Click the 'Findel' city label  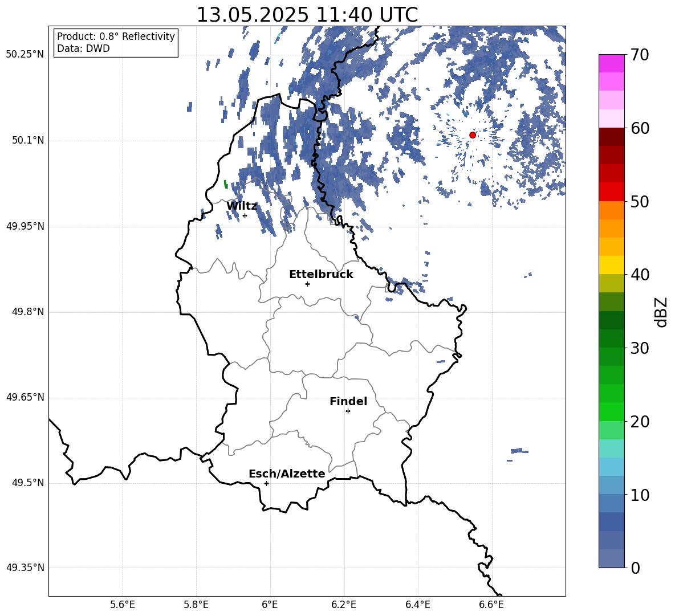tap(348, 401)
